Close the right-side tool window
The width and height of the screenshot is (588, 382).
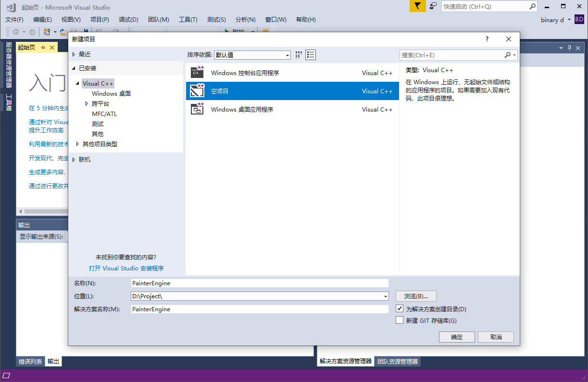[x=578, y=48]
